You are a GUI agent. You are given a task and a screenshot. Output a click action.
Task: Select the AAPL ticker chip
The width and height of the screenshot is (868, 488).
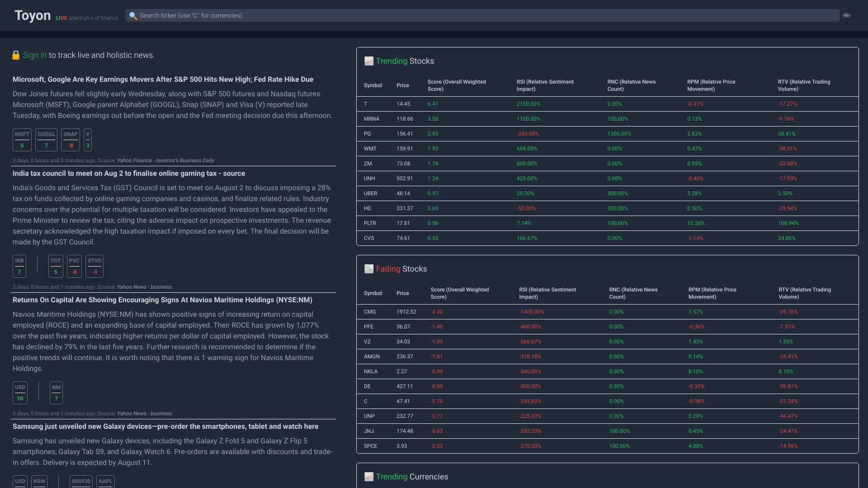point(105,483)
